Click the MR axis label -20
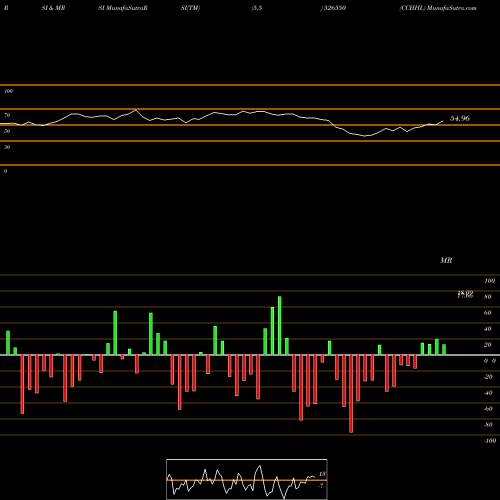 pos(488,377)
